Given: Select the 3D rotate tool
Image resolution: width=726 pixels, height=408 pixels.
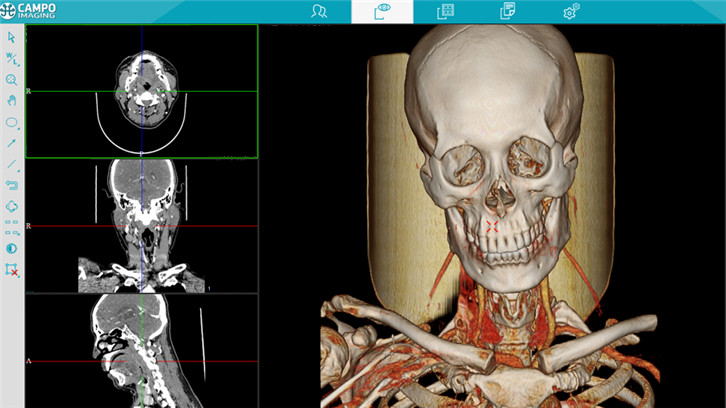Looking at the screenshot, I should pyautogui.click(x=12, y=206).
